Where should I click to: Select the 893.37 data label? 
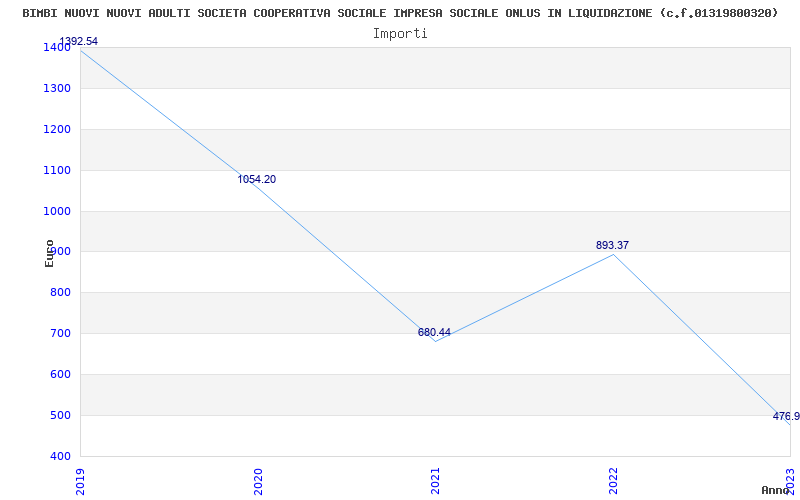[x=612, y=245]
